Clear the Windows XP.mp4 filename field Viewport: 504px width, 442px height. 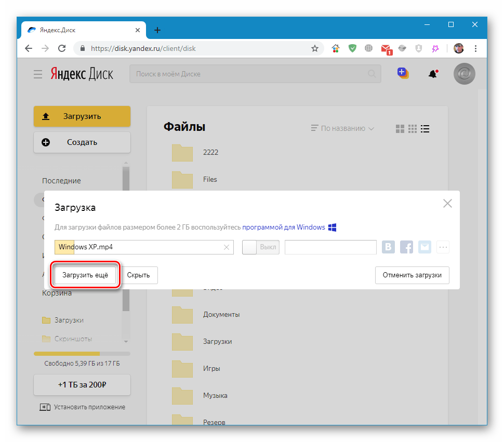(227, 247)
